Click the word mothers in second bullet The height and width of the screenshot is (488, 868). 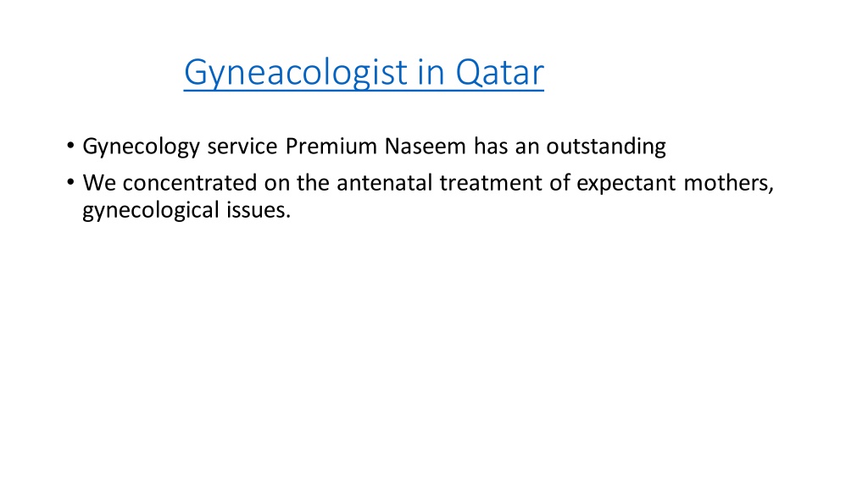[x=726, y=183]
